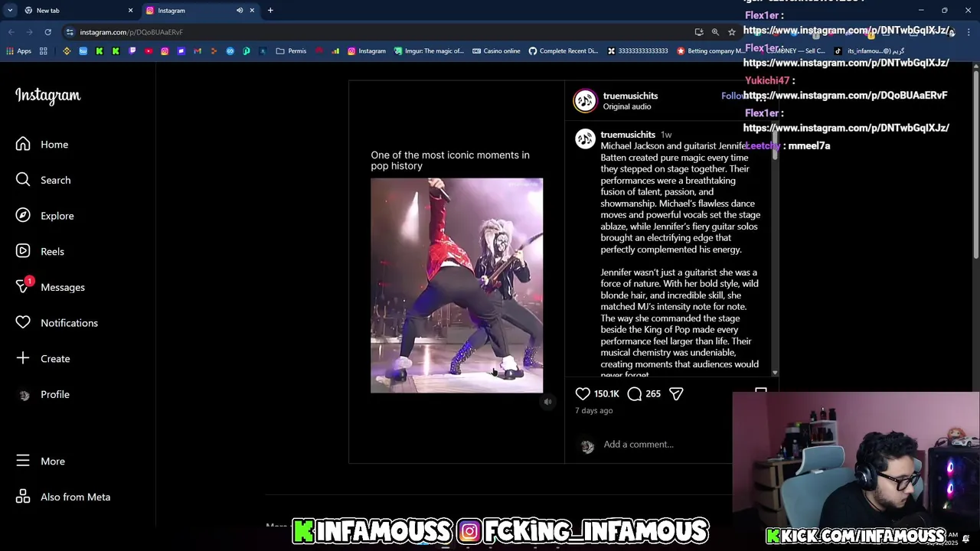
Task: Open Reels from sidebar
Action: pyautogui.click(x=41, y=251)
